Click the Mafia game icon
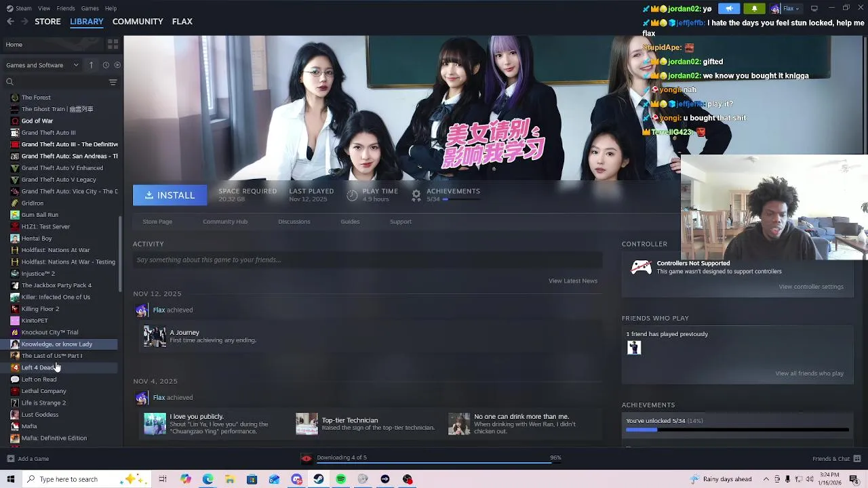The width and height of the screenshot is (868, 488). tap(15, 426)
